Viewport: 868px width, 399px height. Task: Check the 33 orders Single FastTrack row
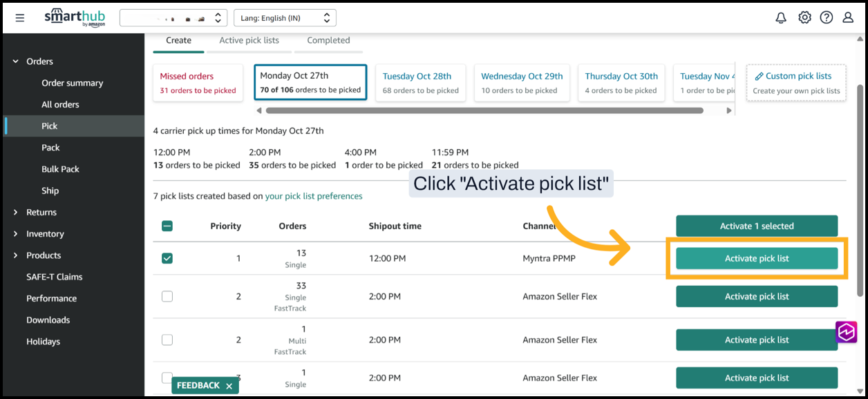coord(167,296)
